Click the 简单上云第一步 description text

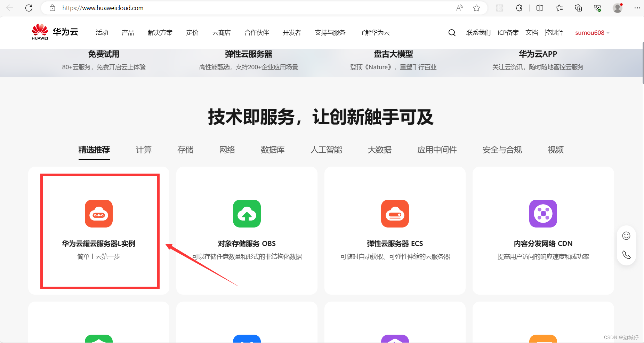[99, 257]
